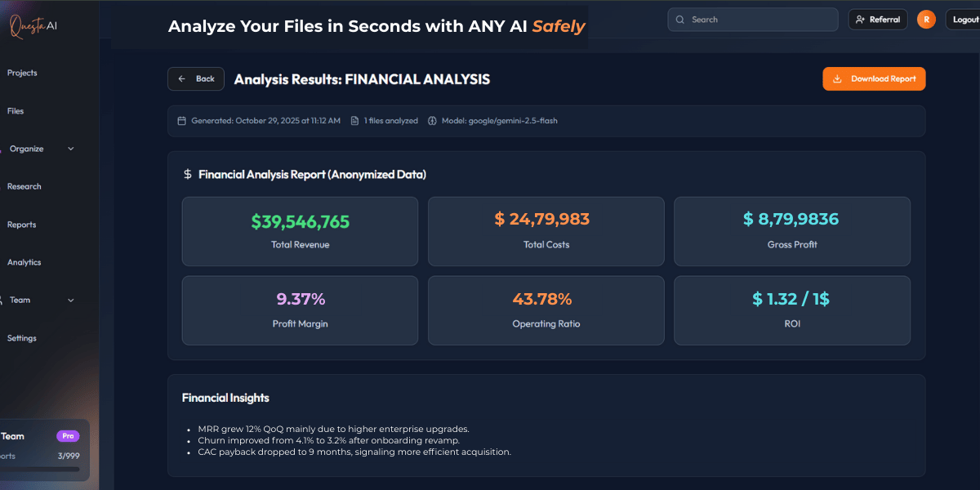
Task: Expand the Organize sidebar chevron
Action: pyautogui.click(x=70, y=149)
